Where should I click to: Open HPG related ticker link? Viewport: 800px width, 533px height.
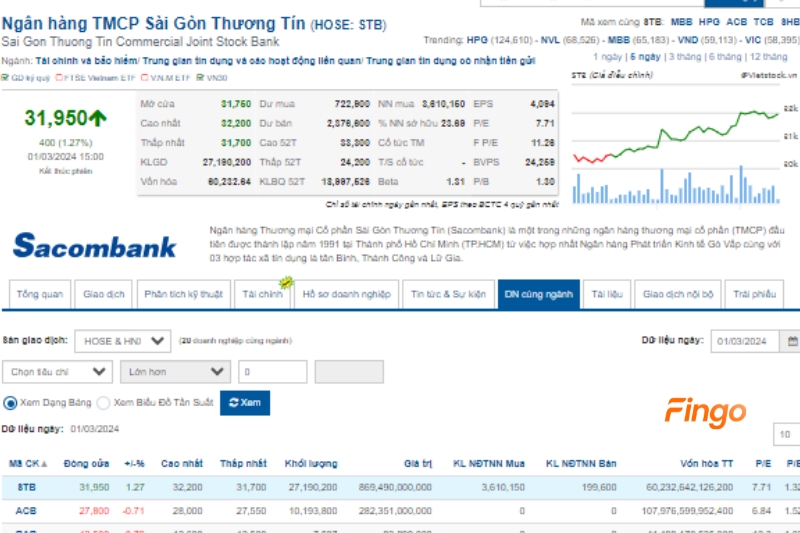(x=709, y=22)
